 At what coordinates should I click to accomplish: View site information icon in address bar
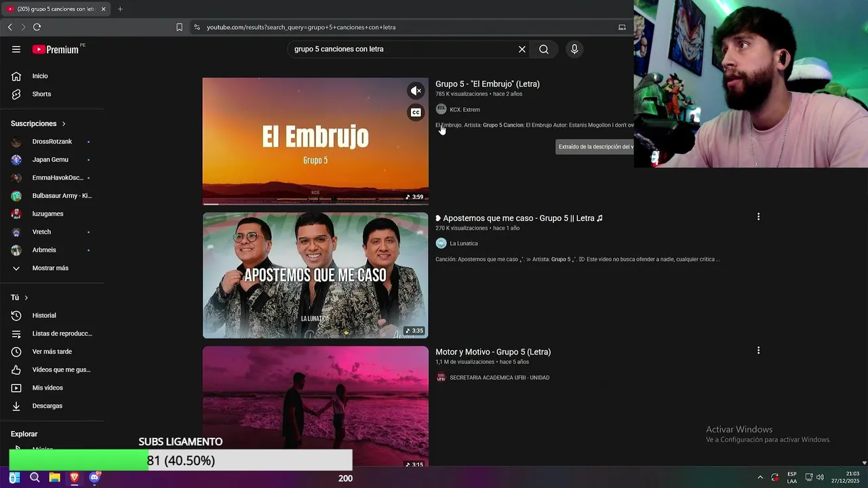[197, 27]
